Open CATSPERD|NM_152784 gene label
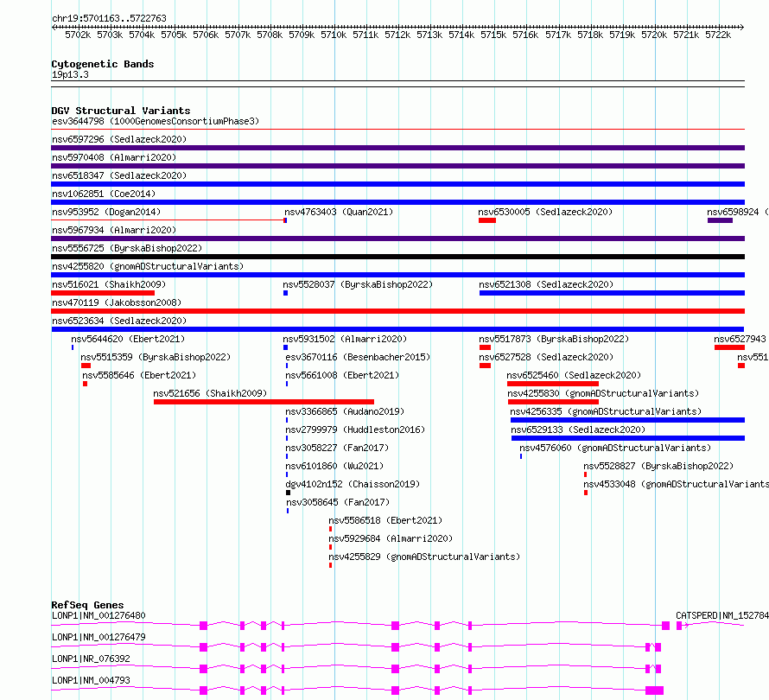Image resolution: width=769 pixels, height=700 pixels. pyautogui.click(x=722, y=615)
